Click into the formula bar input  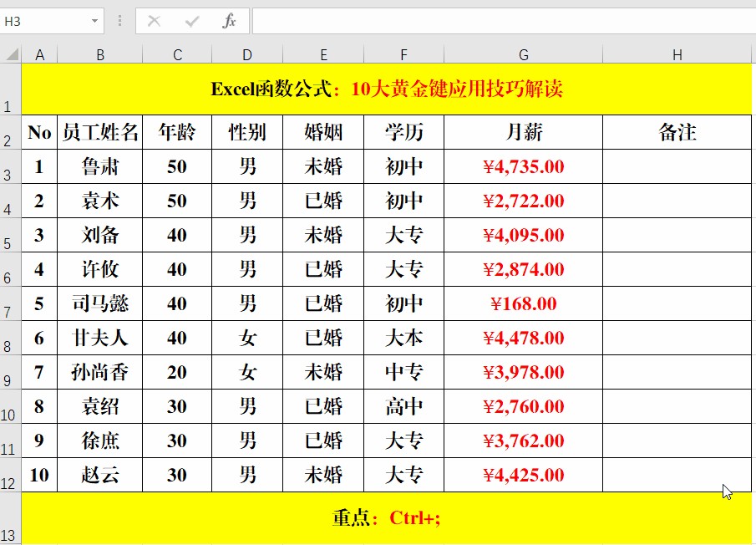pos(504,21)
